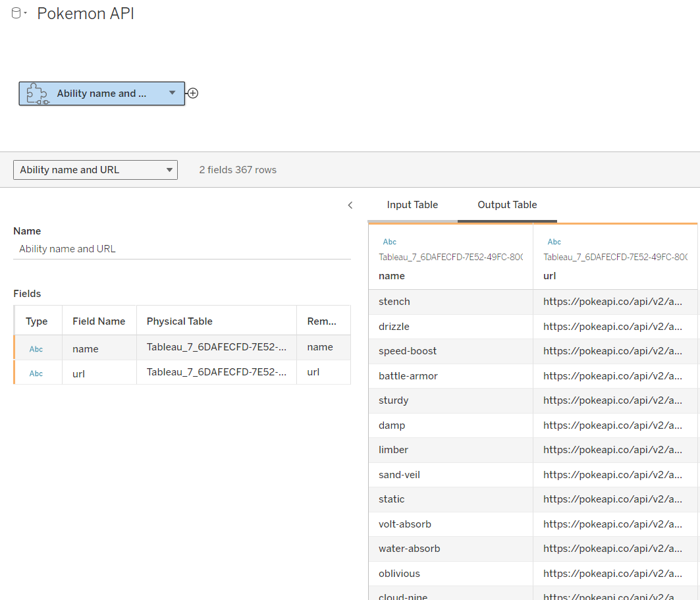Select the url column header in output table
700x600 pixels.
615,257
